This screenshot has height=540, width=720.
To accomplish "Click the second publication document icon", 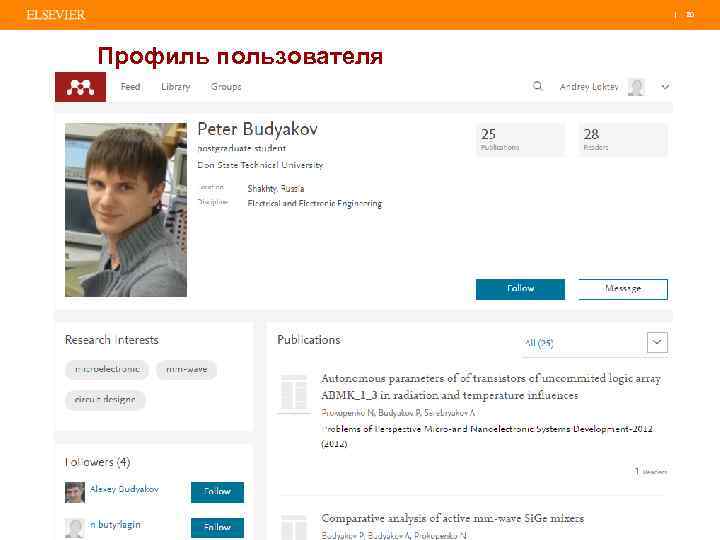I will pyautogui.click(x=293, y=526).
